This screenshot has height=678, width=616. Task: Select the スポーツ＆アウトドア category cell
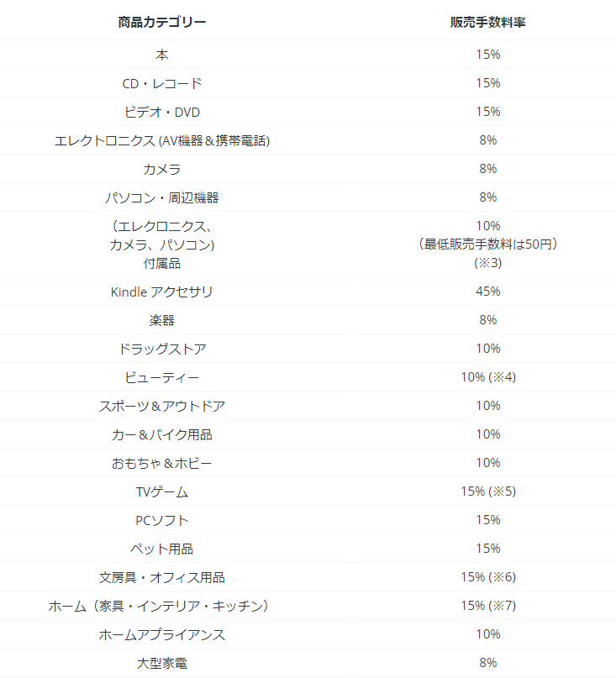point(162,406)
